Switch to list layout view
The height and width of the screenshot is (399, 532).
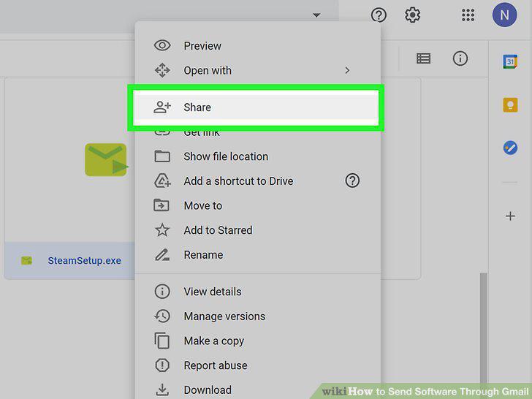tap(423, 58)
